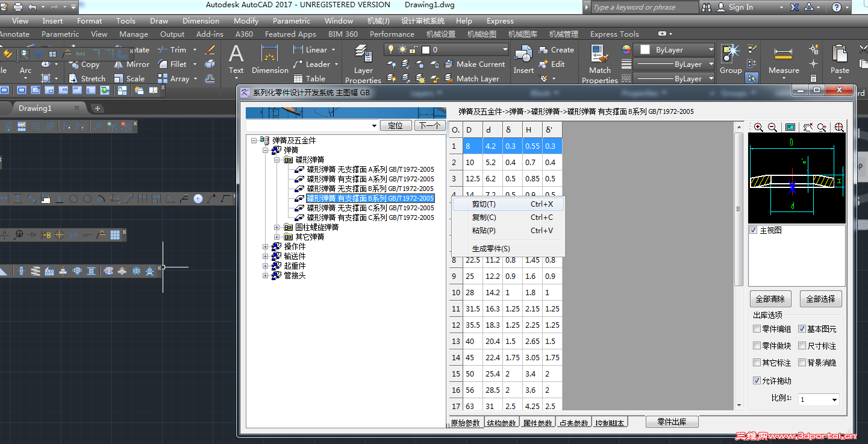Select the Stretch tool

(87, 79)
